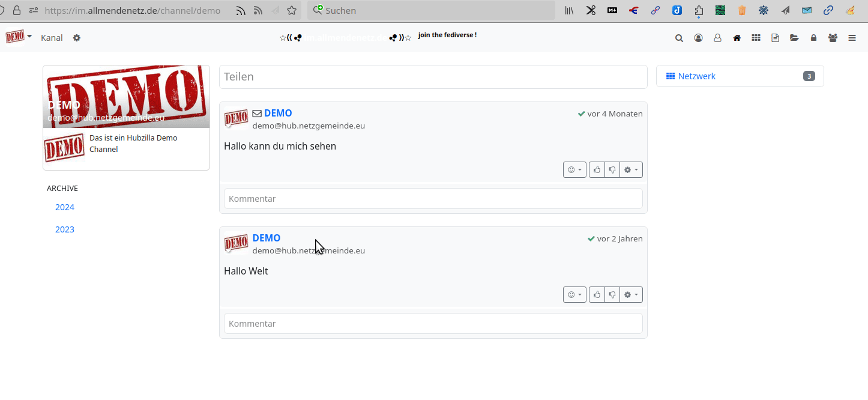Viewport: 868px width, 400px height.
Task: Like the "Hallo kann du mich sehen" post
Action: pyautogui.click(x=597, y=170)
